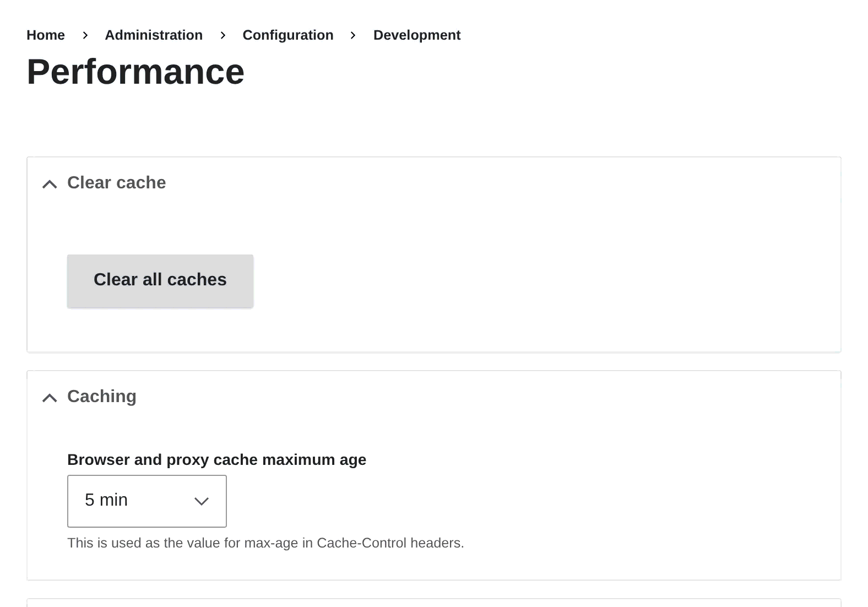868x607 pixels.
Task: Navigate to the Configuration breadcrumb
Action: (x=288, y=35)
